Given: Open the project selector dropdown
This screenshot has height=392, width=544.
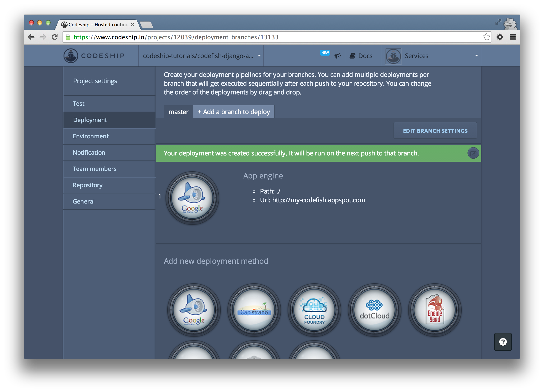Looking at the screenshot, I should 201,56.
